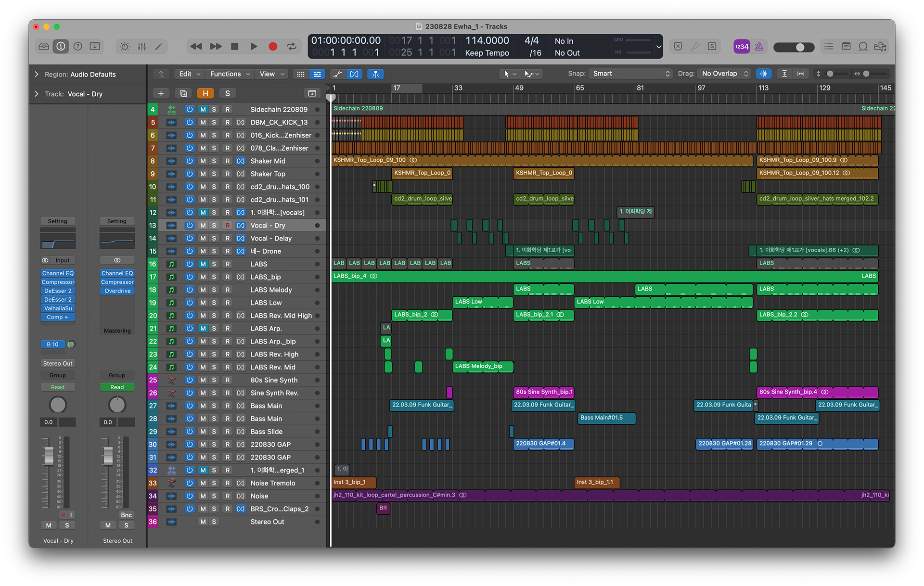Mute the Vocal - Delay track
This screenshot has height=586, width=924.
(x=203, y=238)
